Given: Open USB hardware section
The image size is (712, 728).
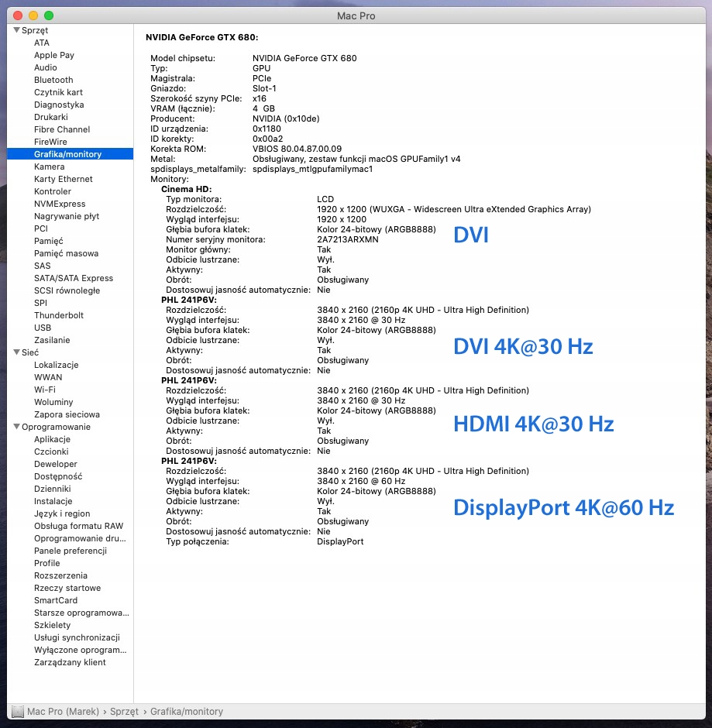Looking at the screenshot, I should tap(43, 328).
